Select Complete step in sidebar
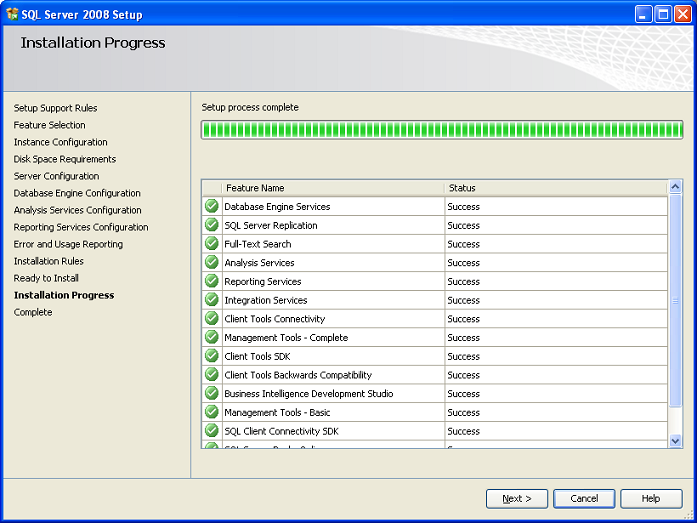Screen dimensions: 697x523 (33, 312)
